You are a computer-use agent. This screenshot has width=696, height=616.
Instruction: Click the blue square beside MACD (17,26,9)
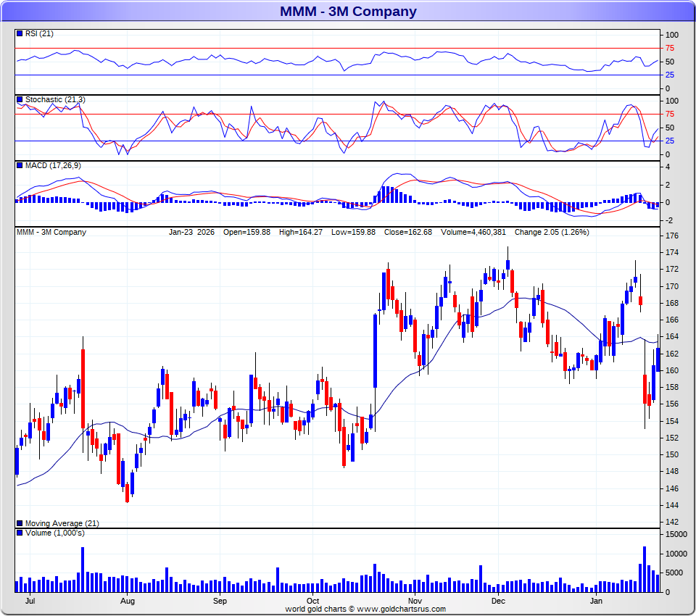20,165
